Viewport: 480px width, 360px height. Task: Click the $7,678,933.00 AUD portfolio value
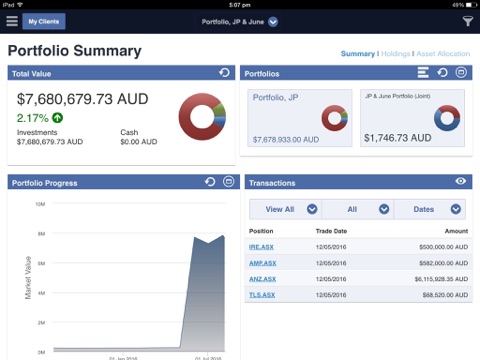tap(286, 140)
